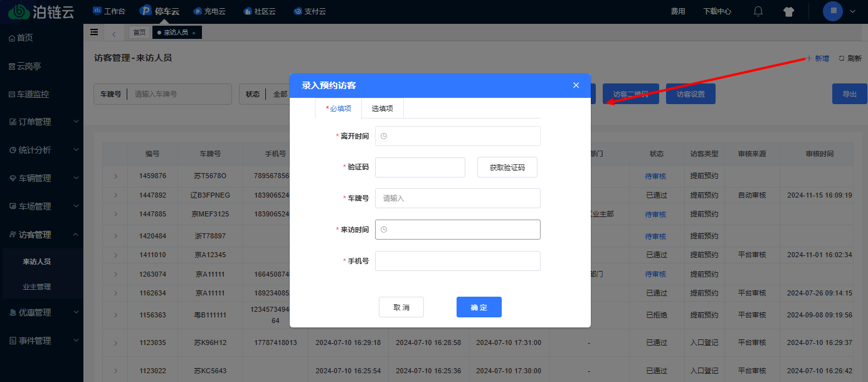The image size is (868, 382).
Task: Click the notification bell icon
Action: (x=758, y=11)
